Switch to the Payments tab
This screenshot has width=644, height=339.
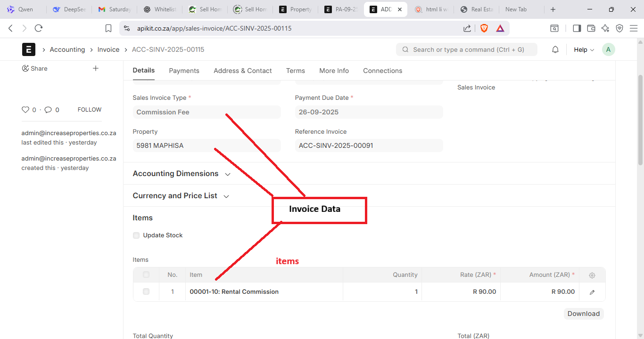pyautogui.click(x=184, y=71)
